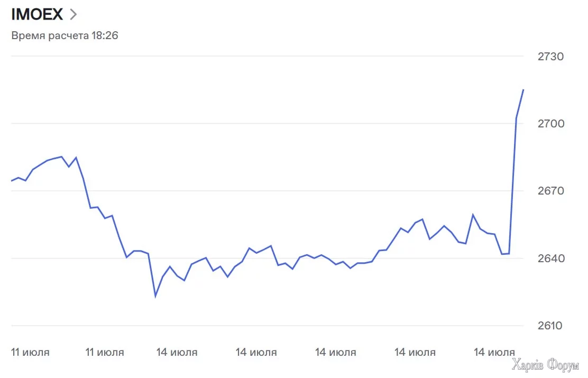Image resolution: width=588 pixels, height=378 pixels.
Task: Select the 2610 y-axis label
Action: 550,326
